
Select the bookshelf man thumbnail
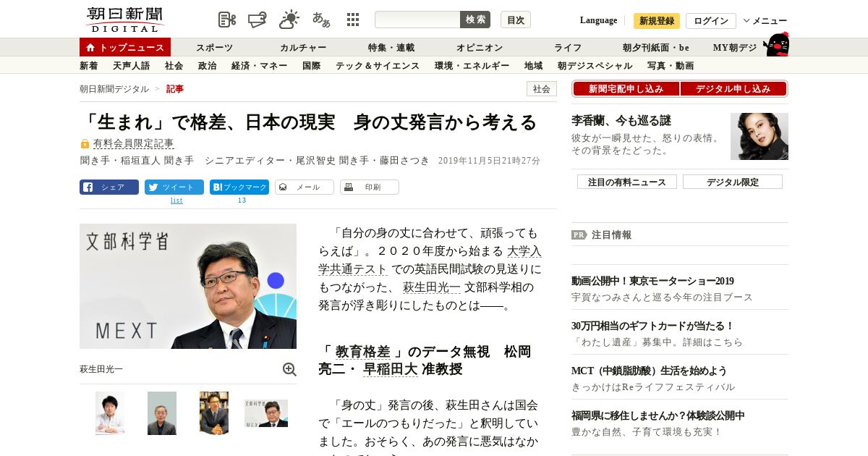pyautogui.click(x=214, y=413)
